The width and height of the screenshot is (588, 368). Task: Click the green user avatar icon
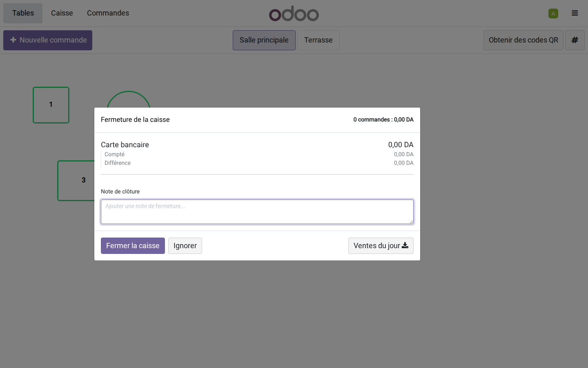[x=553, y=13]
